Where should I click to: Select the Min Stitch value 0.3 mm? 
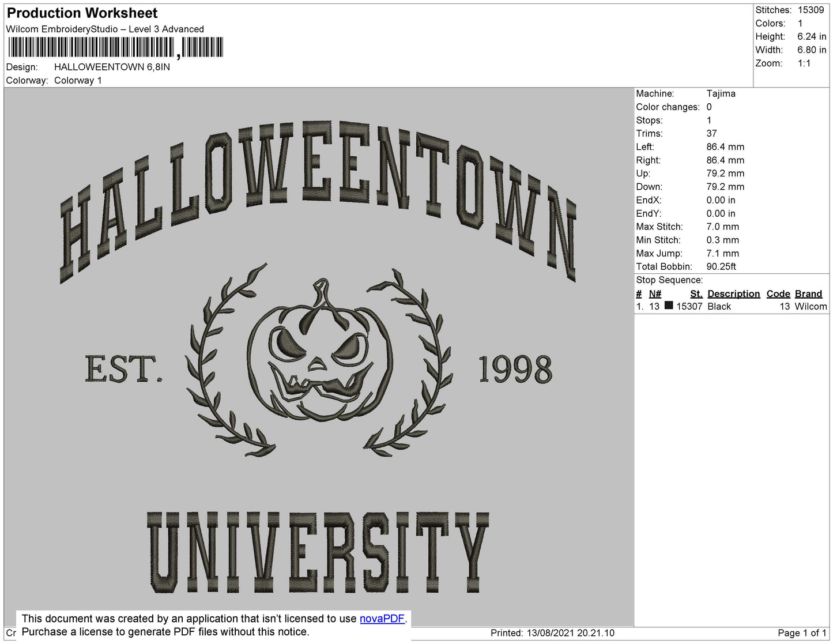[x=723, y=240]
